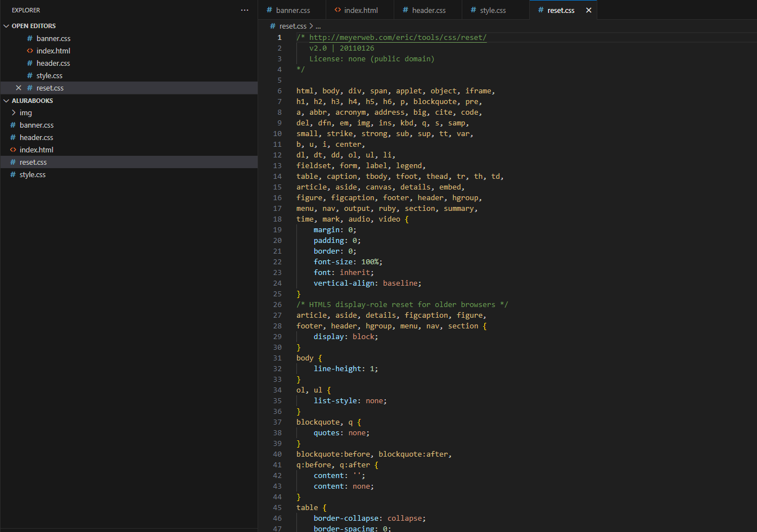Screen dimensions: 757x532
Task: Collapse the ALURABOOKS folder section
Action: tap(6, 101)
